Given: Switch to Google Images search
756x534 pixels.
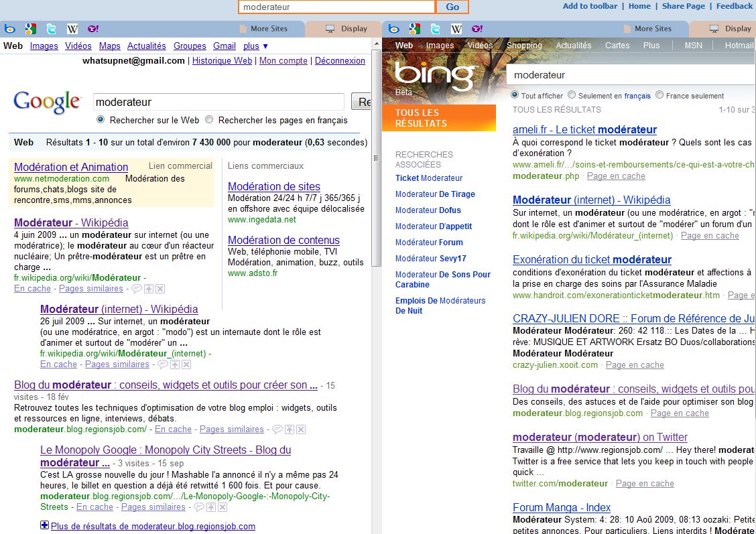Looking at the screenshot, I should 44,46.
